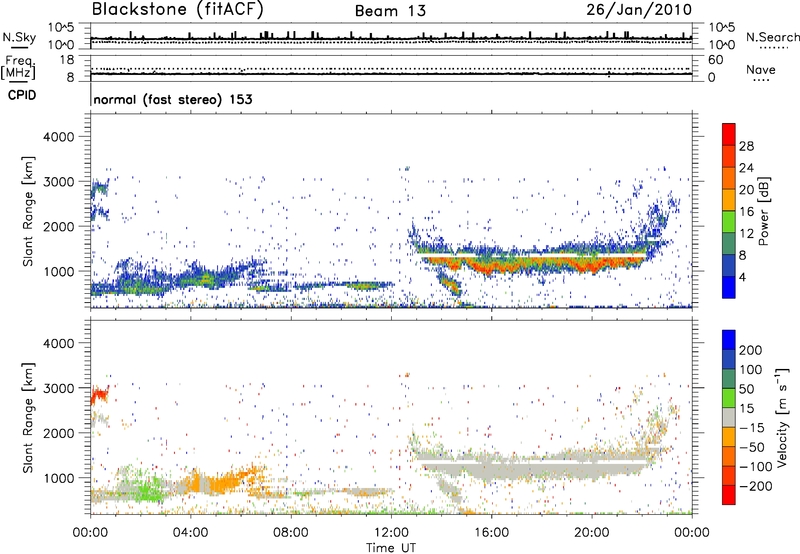This screenshot has width=800, height=554.
Task: Click the gray -15 to 15 velocity swatch
Action: point(729,417)
